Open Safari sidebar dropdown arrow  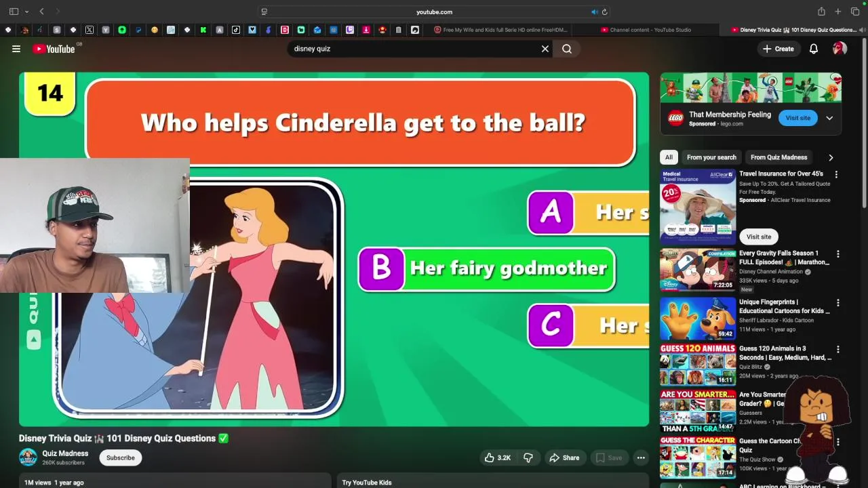(26, 12)
